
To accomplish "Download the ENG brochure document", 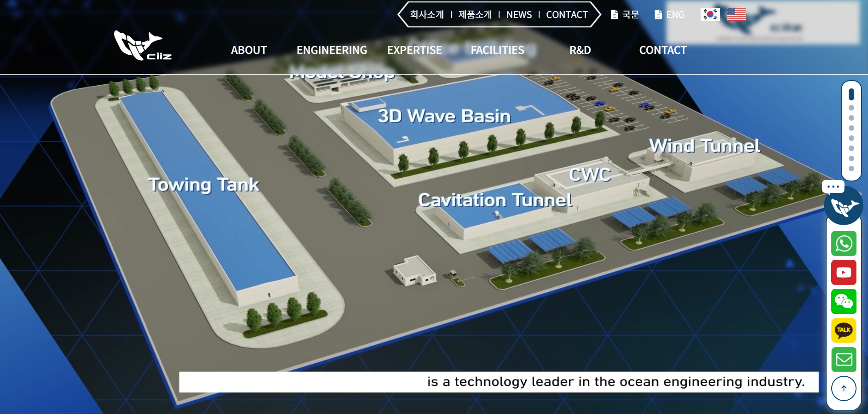I will tap(669, 15).
